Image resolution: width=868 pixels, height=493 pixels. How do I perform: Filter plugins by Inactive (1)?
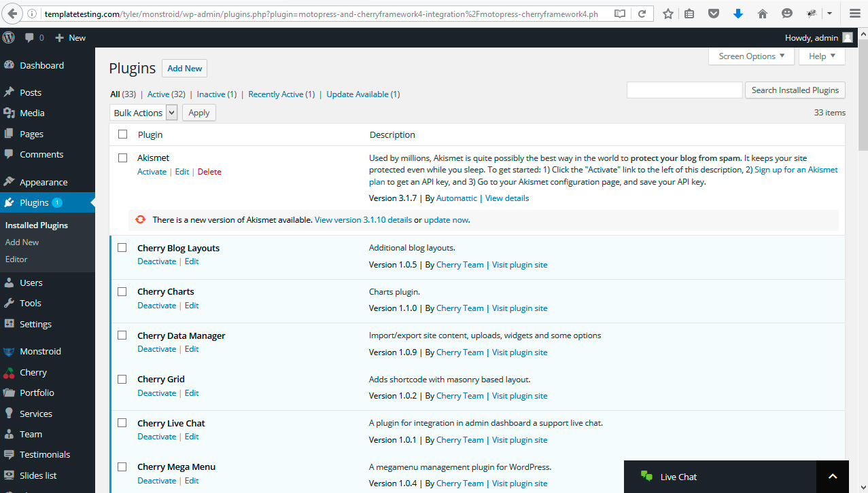pyautogui.click(x=217, y=94)
